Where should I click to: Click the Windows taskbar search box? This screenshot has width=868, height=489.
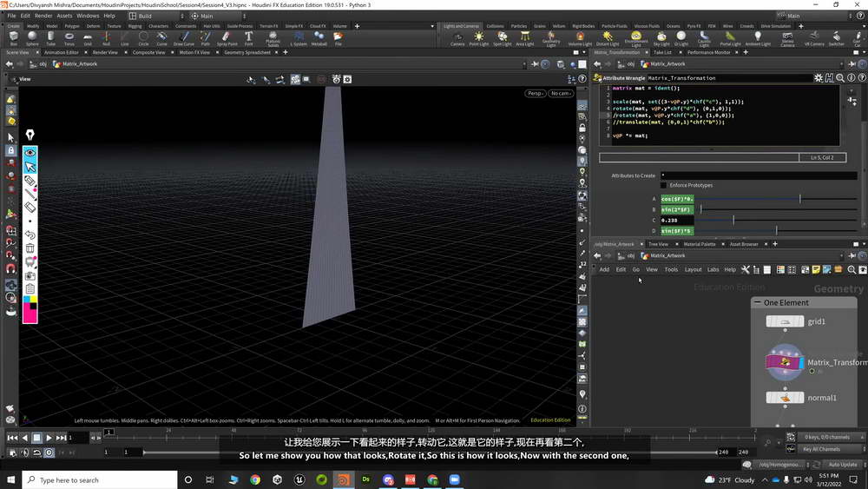coord(100,479)
